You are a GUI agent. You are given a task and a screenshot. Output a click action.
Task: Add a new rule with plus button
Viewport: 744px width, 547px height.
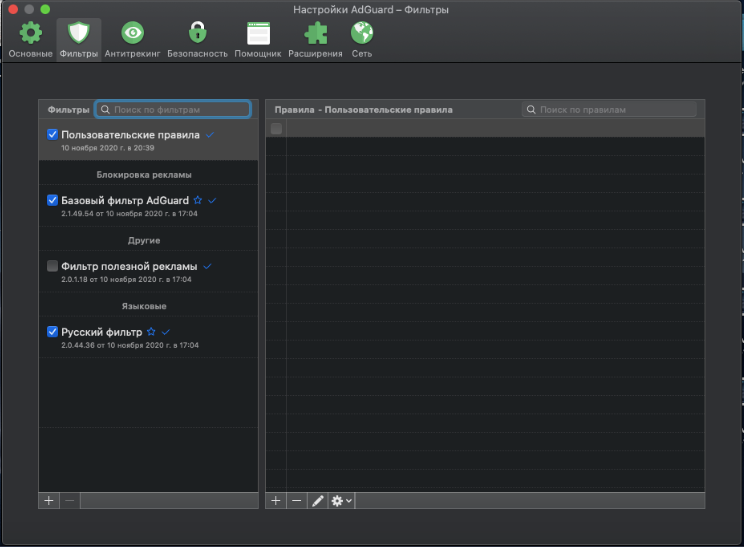pos(276,501)
